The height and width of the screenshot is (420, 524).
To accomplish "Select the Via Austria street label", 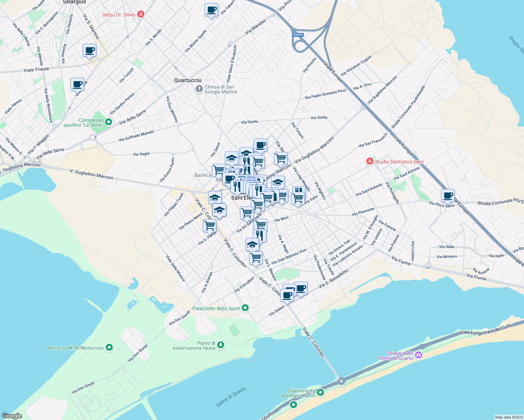I will tap(481, 271).
